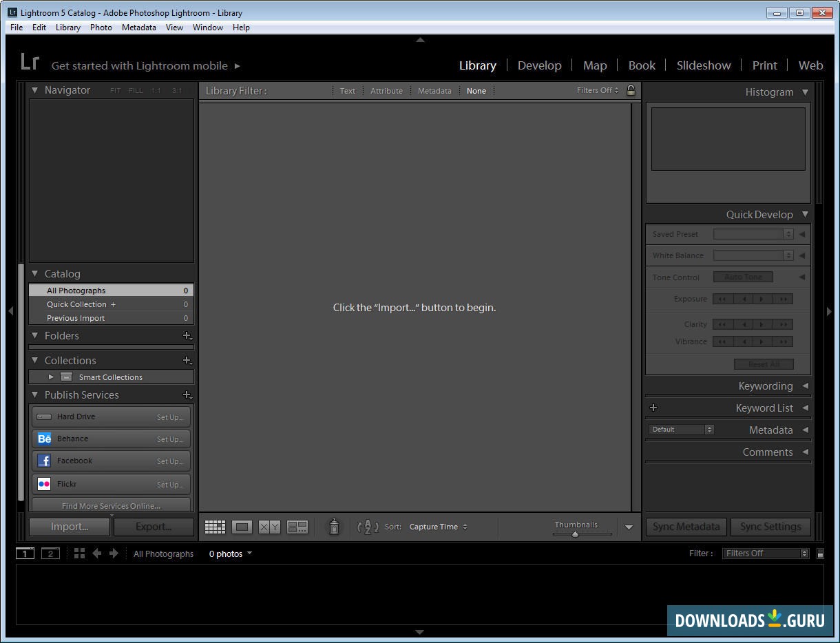Click the sort direction A-Z icon

click(x=368, y=527)
